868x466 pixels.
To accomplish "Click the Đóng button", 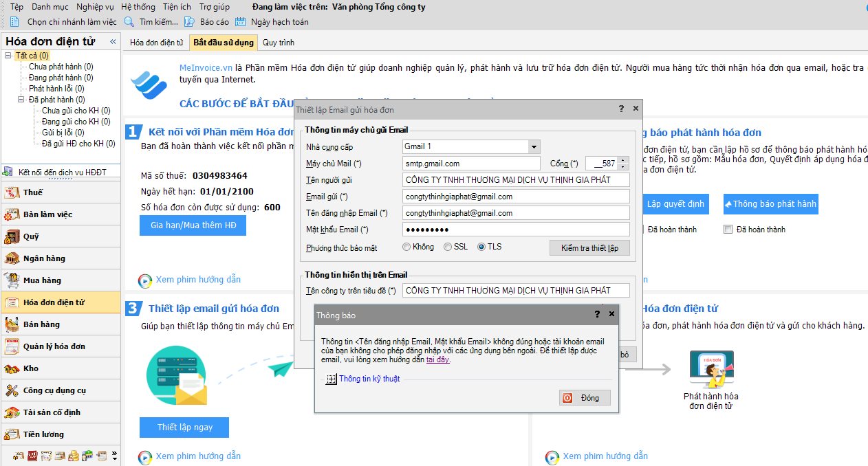I will pos(584,398).
